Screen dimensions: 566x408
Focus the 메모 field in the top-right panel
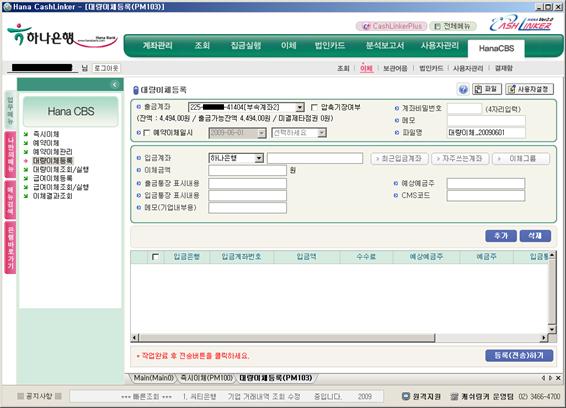pos(486,121)
